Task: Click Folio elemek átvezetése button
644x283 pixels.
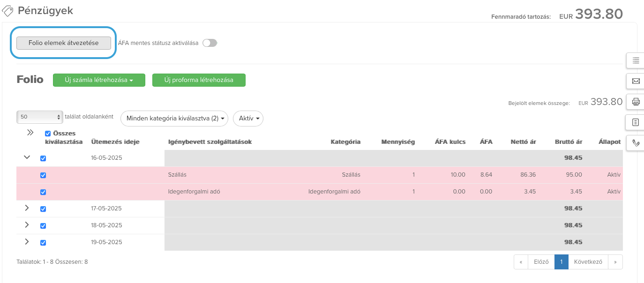Action: pyautogui.click(x=64, y=43)
